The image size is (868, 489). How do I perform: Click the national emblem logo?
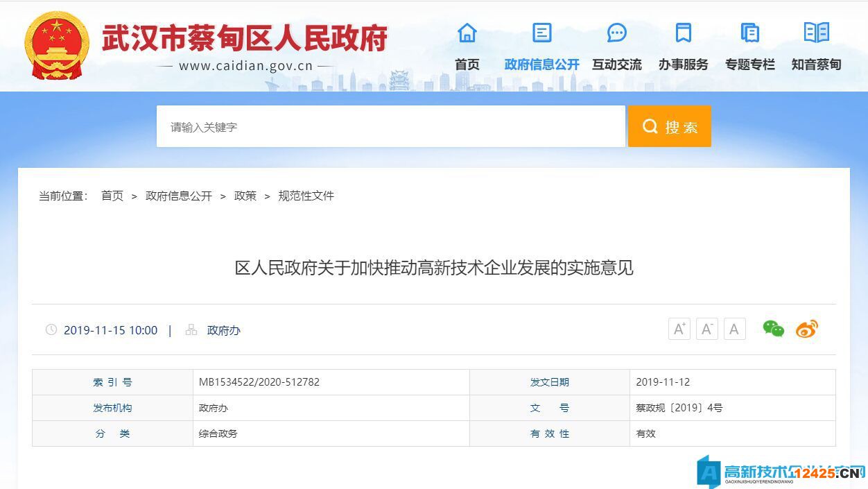point(55,45)
